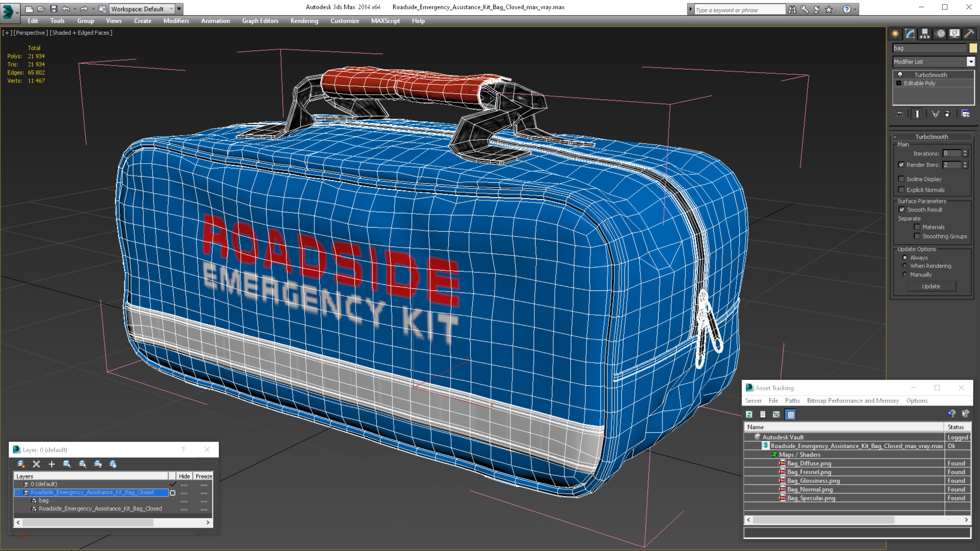Click Refresh icon in Asset Tracking

[749, 415]
